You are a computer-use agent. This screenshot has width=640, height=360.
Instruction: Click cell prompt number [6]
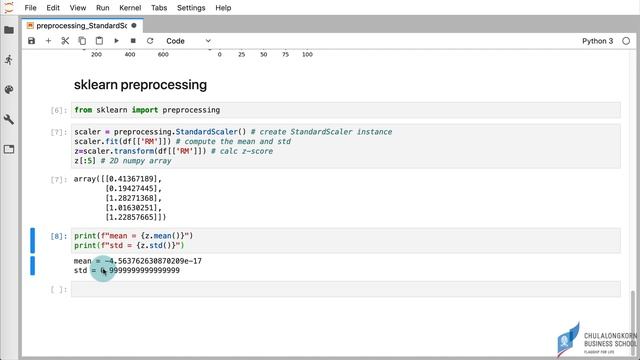coord(58,110)
